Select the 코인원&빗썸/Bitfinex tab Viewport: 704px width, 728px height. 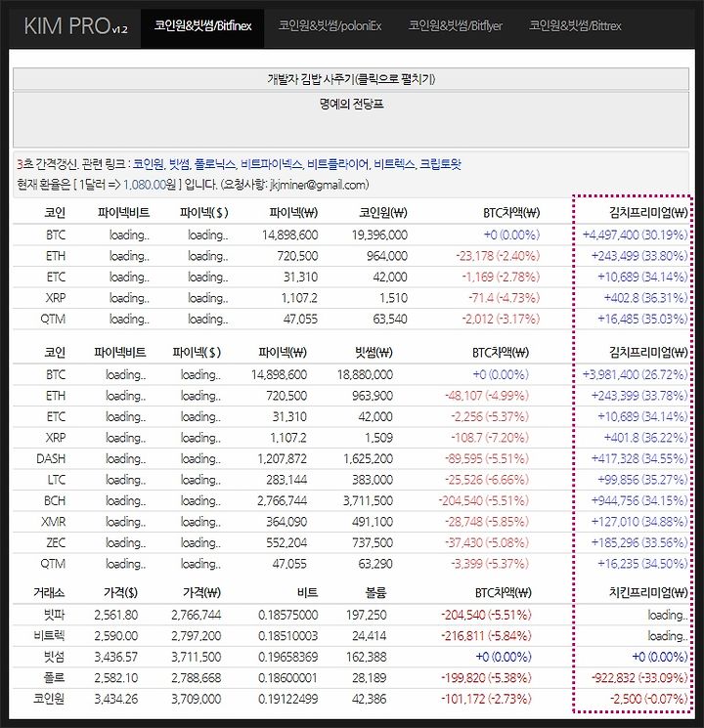tap(202, 26)
